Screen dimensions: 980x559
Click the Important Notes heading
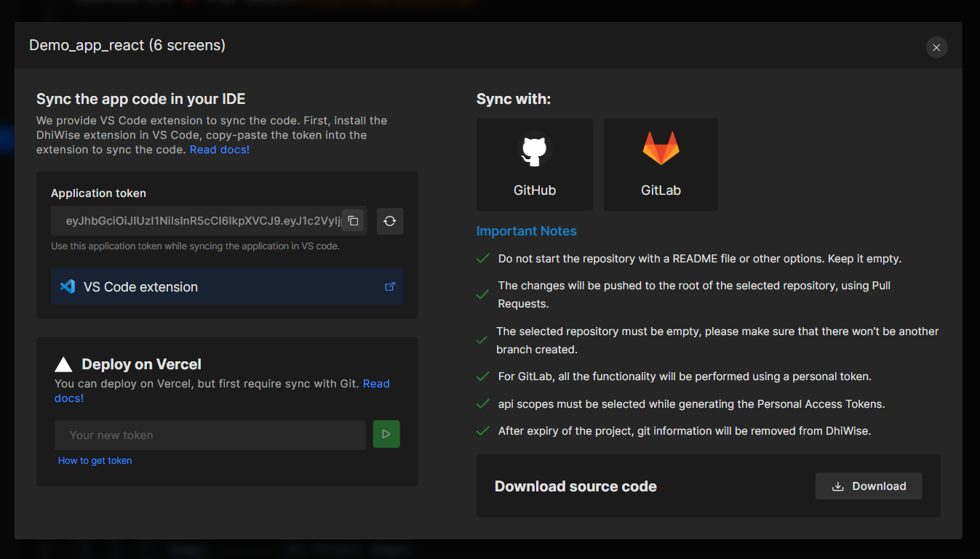click(x=526, y=230)
